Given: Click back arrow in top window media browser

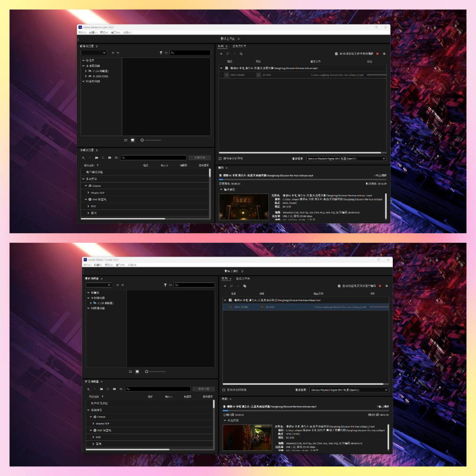Looking at the screenshot, I should click(x=113, y=53).
